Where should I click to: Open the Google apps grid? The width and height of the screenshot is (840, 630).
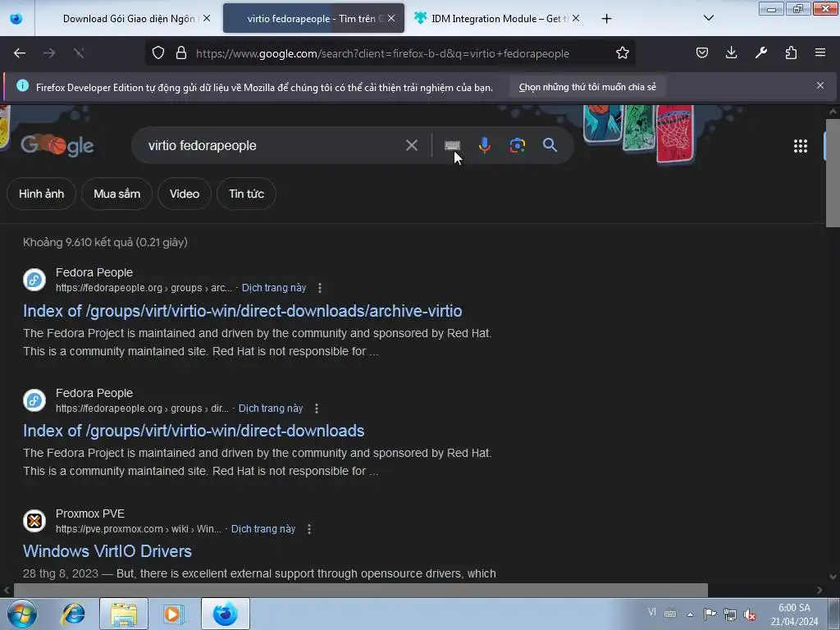[801, 146]
